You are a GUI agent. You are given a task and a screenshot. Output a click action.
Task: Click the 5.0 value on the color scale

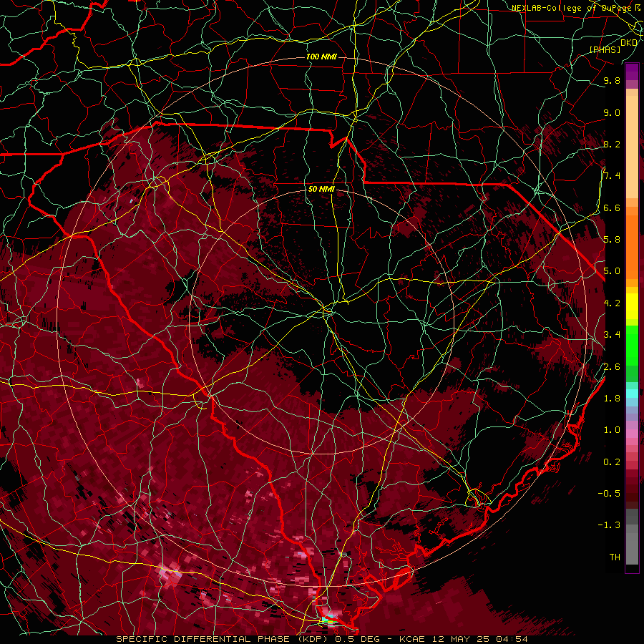click(612, 271)
